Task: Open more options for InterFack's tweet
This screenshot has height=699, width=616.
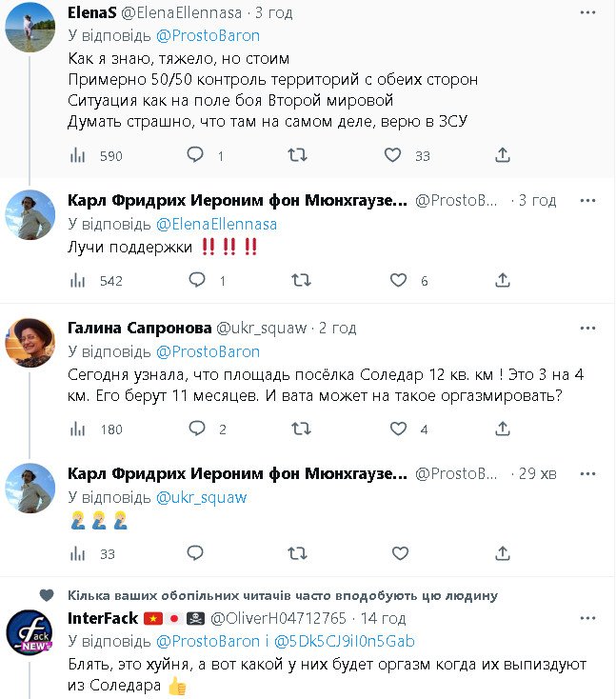Action: click(x=589, y=618)
